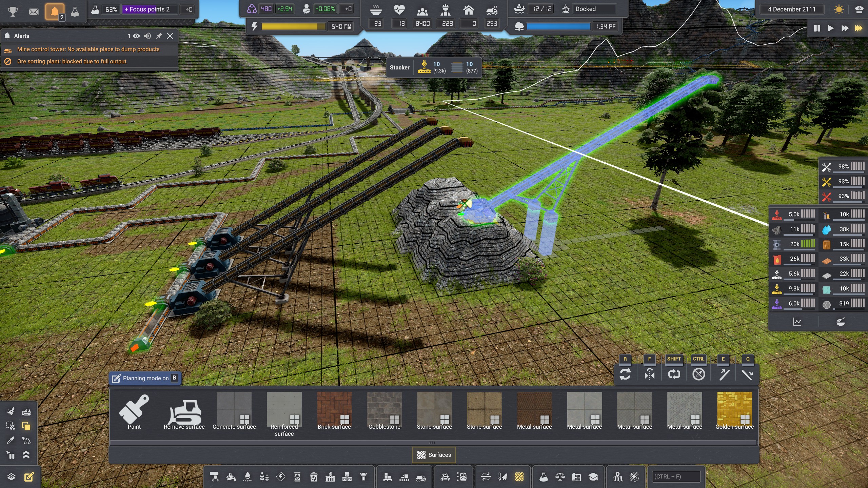Toggle alert visibility eye icon
The width and height of the screenshot is (868, 488).
136,36
